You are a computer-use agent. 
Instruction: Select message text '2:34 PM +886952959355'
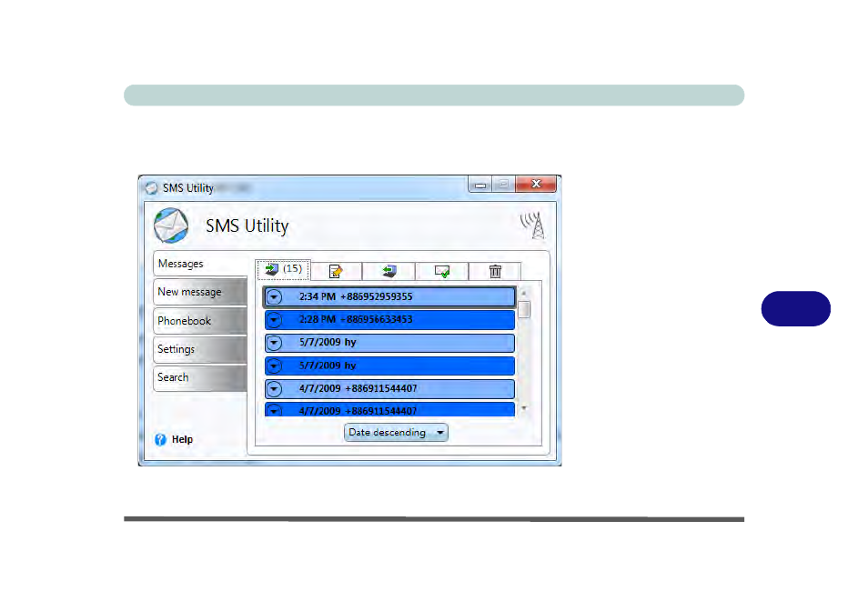(356, 297)
